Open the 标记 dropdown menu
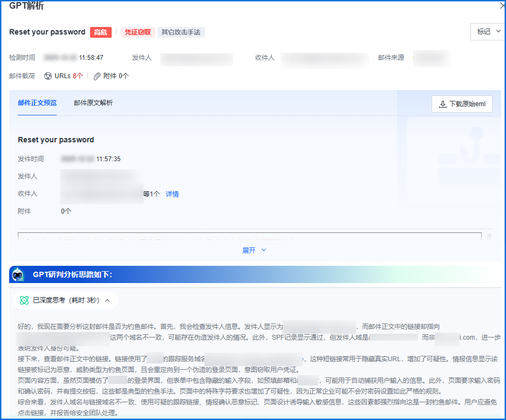 pyautogui.click(x=486, y=32)
